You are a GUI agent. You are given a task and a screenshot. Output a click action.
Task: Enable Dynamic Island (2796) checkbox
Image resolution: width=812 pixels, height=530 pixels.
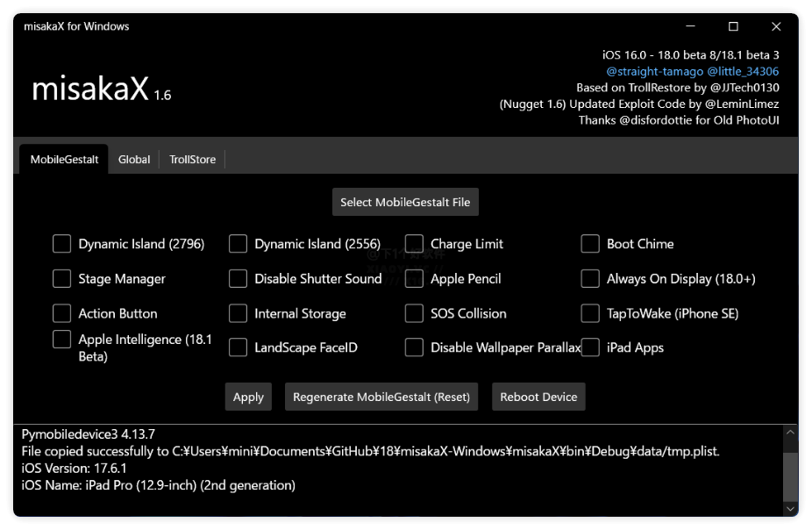[61, 243]
